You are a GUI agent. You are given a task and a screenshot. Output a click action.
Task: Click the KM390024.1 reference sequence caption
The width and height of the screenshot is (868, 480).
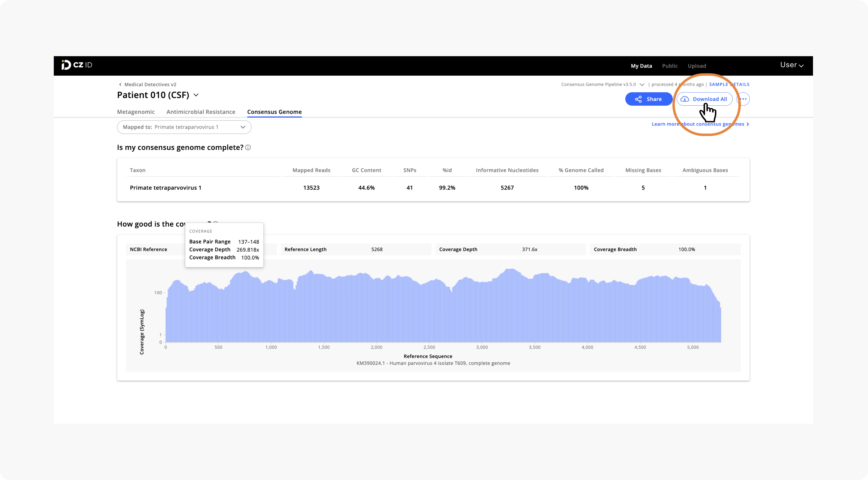point(433,363)
